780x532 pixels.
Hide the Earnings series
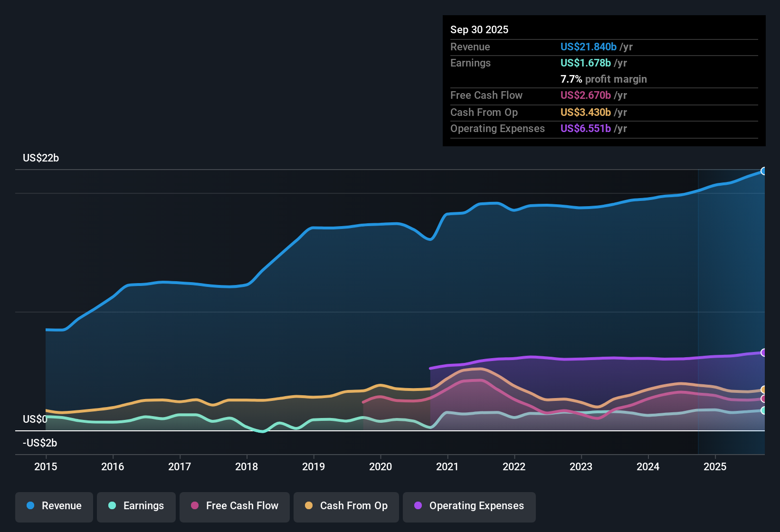pyautogui.click(x=136, y=506)
